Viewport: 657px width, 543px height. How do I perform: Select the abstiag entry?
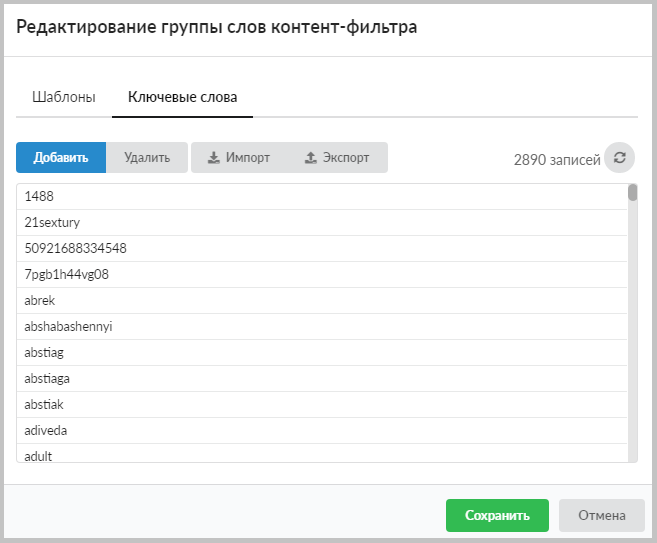point(322,352)
